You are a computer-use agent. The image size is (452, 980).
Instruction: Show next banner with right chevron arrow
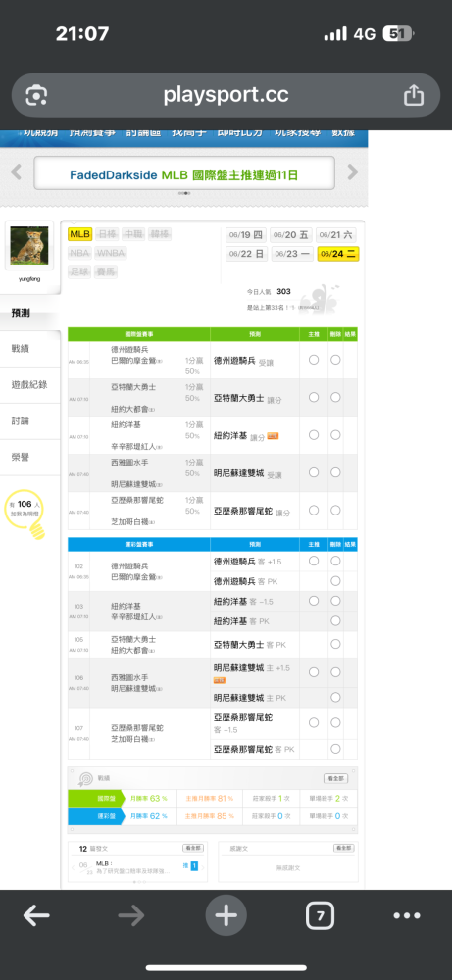pyautogui.click(x=353, y=171)
